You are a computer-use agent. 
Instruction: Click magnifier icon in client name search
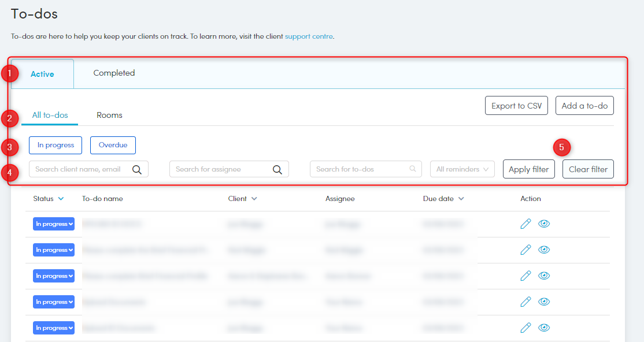[x=137, y=169]
